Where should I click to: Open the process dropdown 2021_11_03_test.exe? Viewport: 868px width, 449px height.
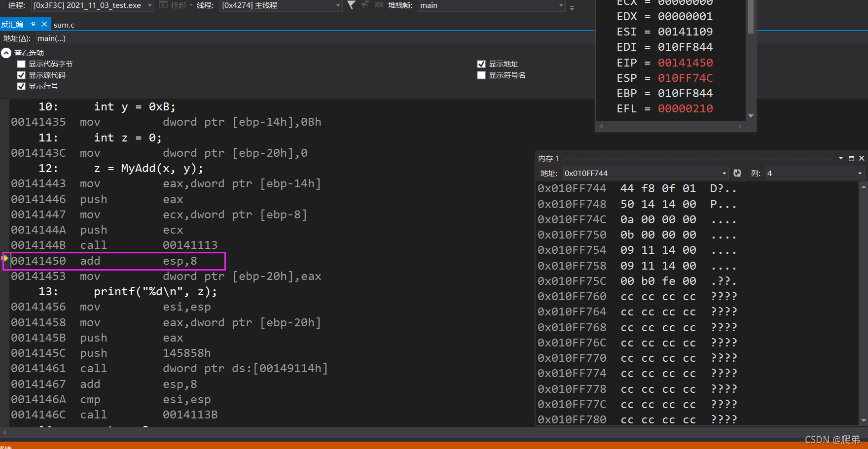pos(93,5)
